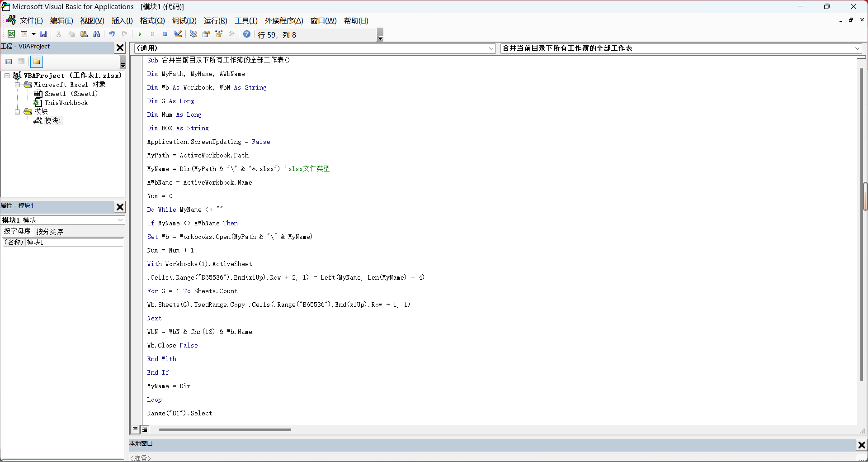The height and width of the screenshot is (462, 868).
Task: Open Find with binoculars icon
Action: click(96, 34)
